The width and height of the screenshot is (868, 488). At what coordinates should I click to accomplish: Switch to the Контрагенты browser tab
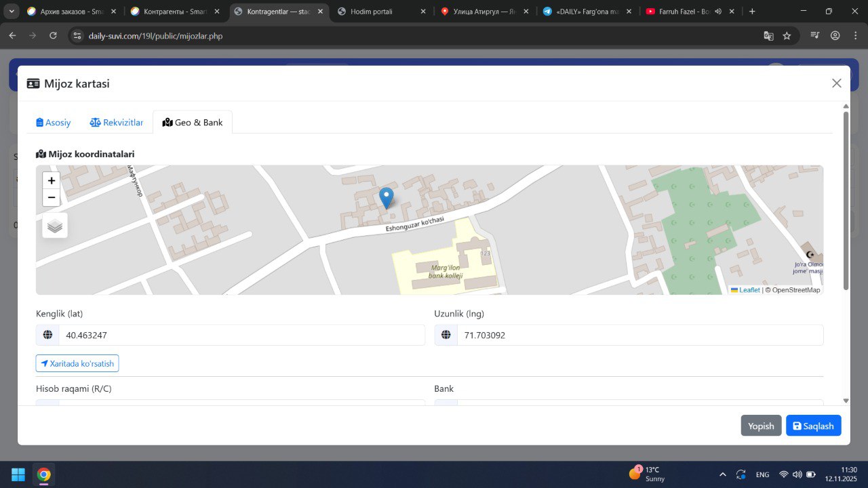click(174, 12)
